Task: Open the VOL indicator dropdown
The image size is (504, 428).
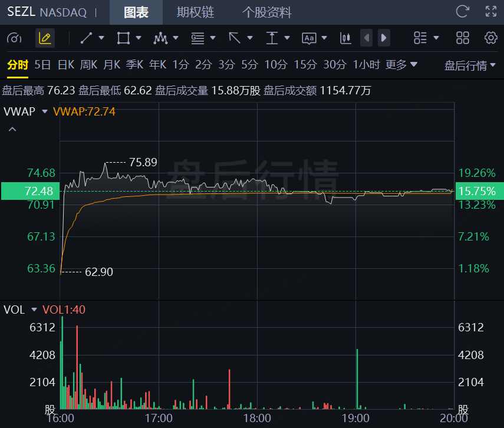Action: pos(34,310)
